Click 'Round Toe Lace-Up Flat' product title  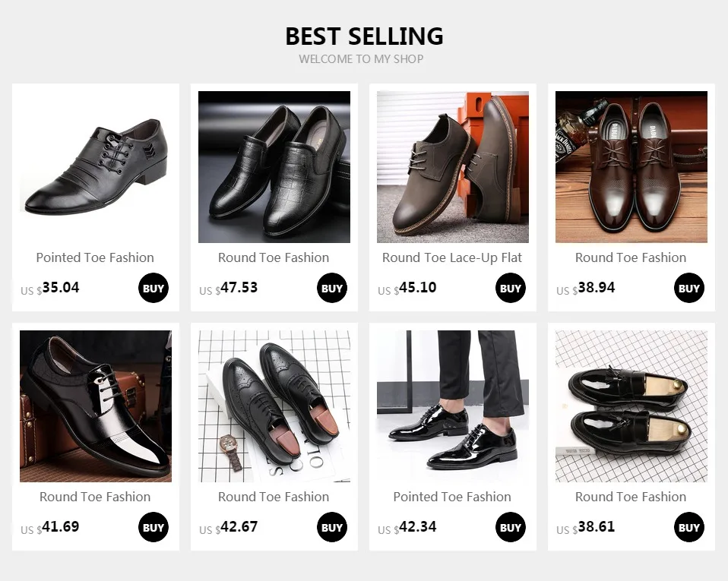click(x=452, y=257)
